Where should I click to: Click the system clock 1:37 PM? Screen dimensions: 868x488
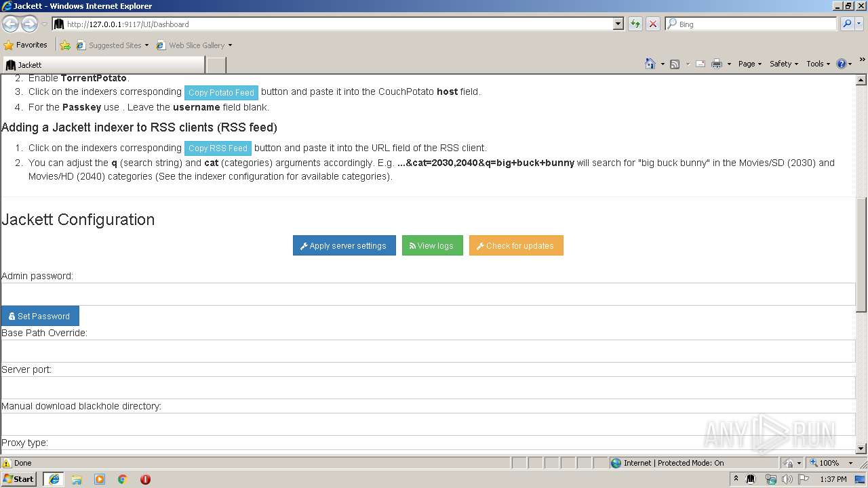[833, 479]
